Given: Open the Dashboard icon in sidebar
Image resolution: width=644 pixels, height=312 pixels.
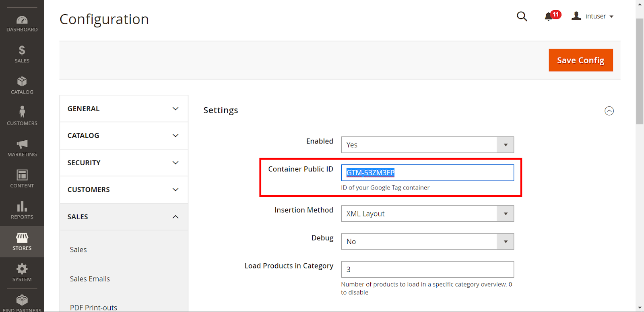Looking at the screenshot, I should point(22,20).
